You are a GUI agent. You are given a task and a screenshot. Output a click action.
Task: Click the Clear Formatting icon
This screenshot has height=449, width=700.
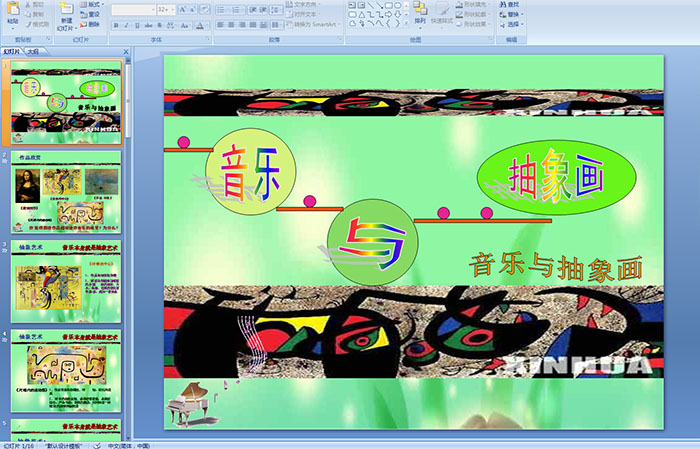205,9
